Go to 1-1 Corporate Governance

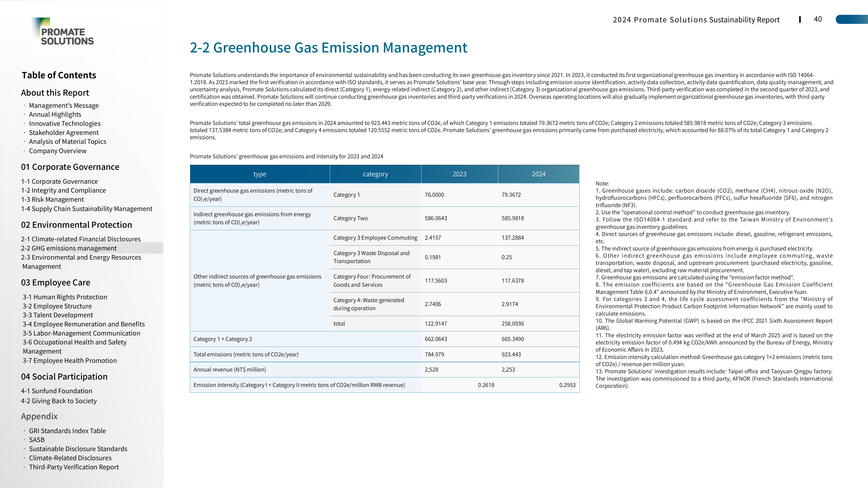[x=59, y=182]
